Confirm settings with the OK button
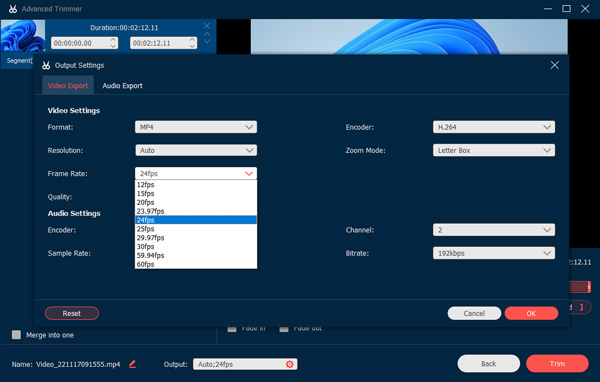 (x=531, y=313)
